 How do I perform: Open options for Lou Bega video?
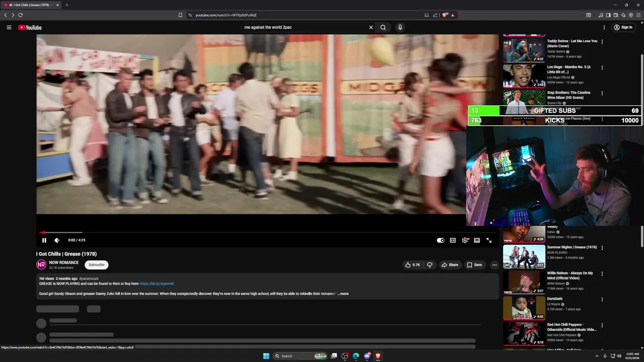click(602, 67)
